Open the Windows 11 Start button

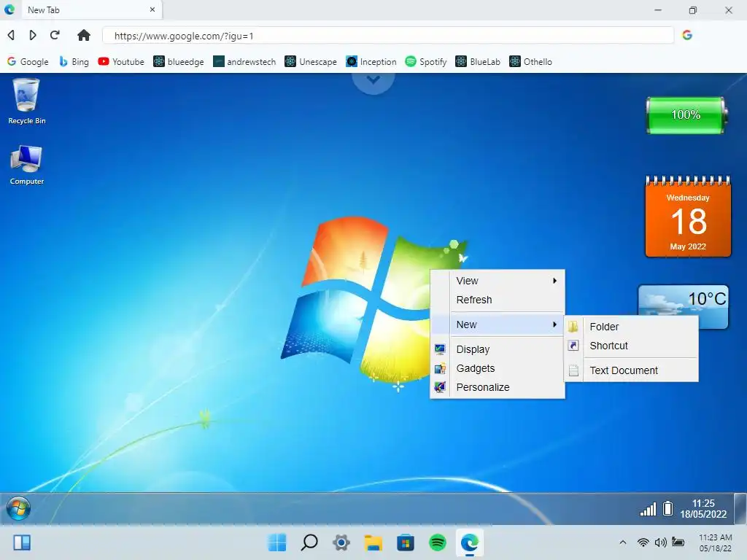pos(277,542)
